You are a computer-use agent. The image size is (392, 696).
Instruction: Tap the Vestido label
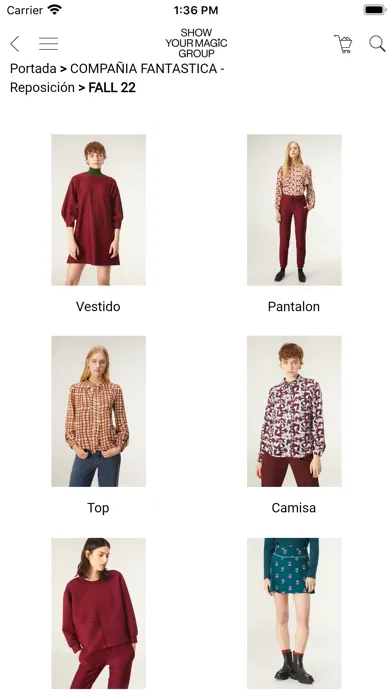[x=98, y=306]
